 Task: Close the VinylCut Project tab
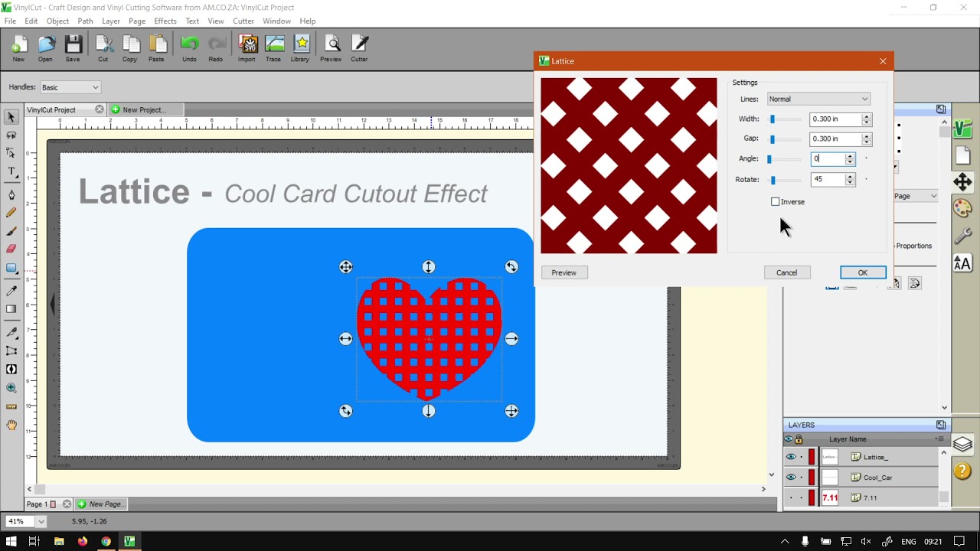pyautogui.click(x=100, y=109)
